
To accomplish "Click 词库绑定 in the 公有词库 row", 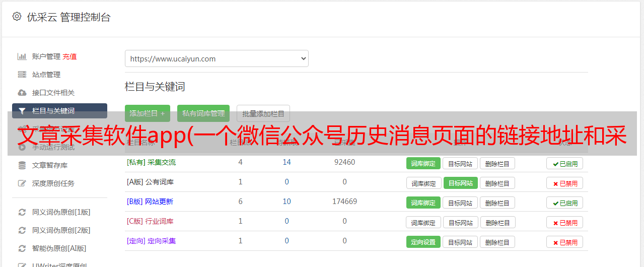I will [423, 183].
